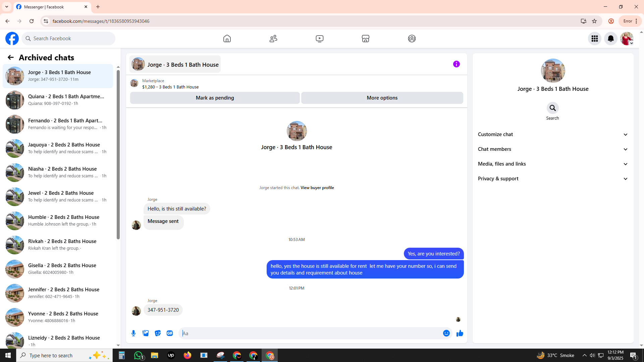The height and width of the screenshot is (362, 644).
Task: Open Jennifer 2 Beds 2 Baths House chat
Action: pos(58,293)
